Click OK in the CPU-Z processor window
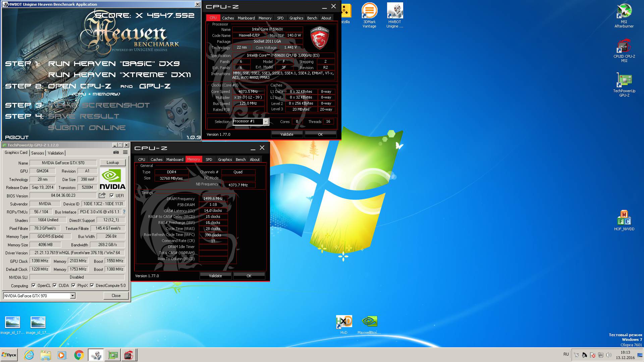 point(320,134)
